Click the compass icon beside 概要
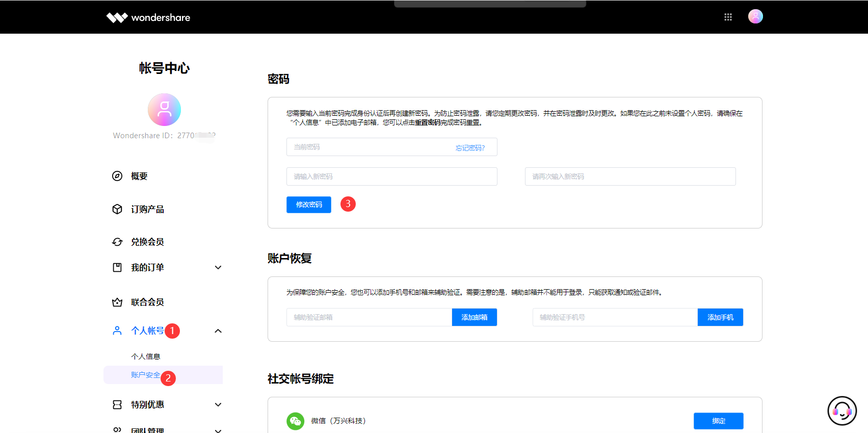This screenshot has width=868, height=433. coord(117,176)
